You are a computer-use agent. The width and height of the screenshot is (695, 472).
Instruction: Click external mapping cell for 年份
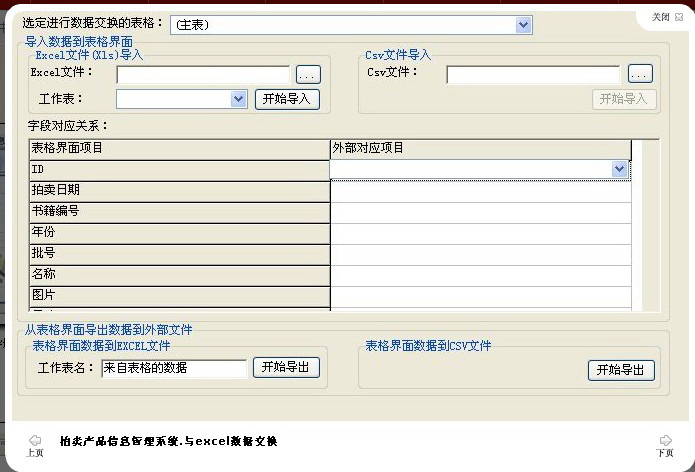(481, 234)
